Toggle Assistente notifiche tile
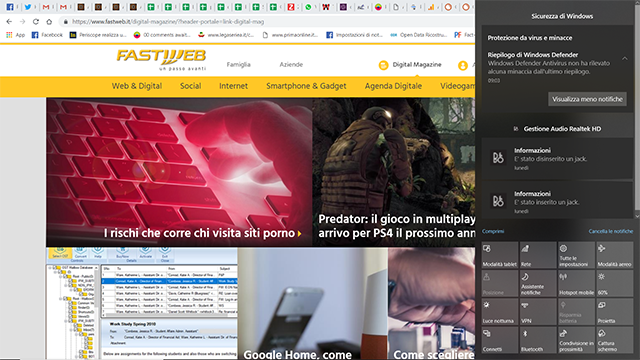 [x=538, y=284]
